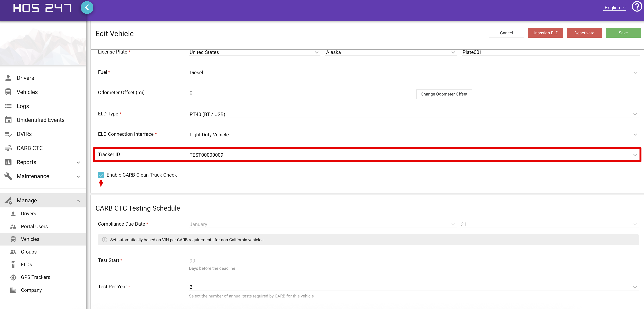Viewport: 644px width, 309px height.
Task: Click the Vehicles bus icon in main menu
Action: [8, 92]
